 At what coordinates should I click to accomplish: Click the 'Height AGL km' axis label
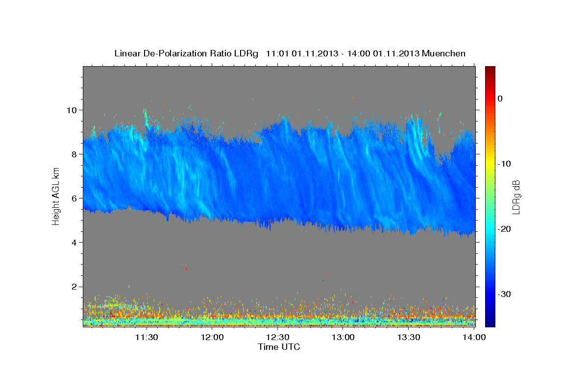click(56, 196)
